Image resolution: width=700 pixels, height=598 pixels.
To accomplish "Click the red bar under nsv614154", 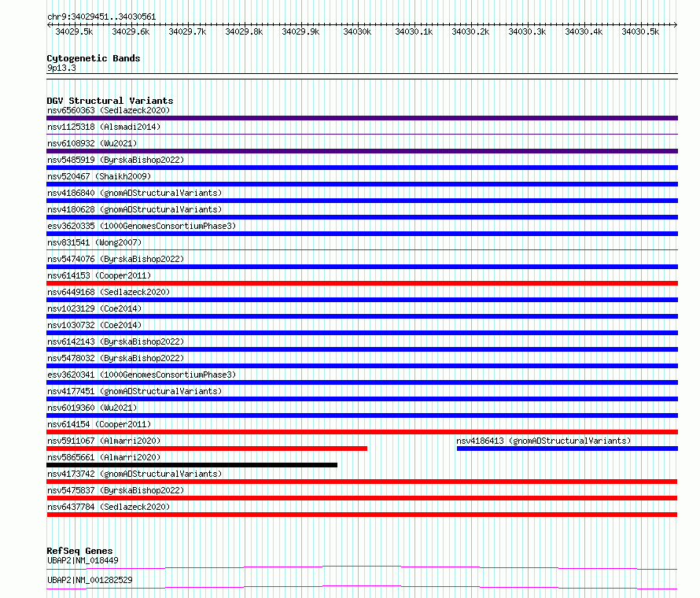I will pyautogui.click(x=362, y=432).
